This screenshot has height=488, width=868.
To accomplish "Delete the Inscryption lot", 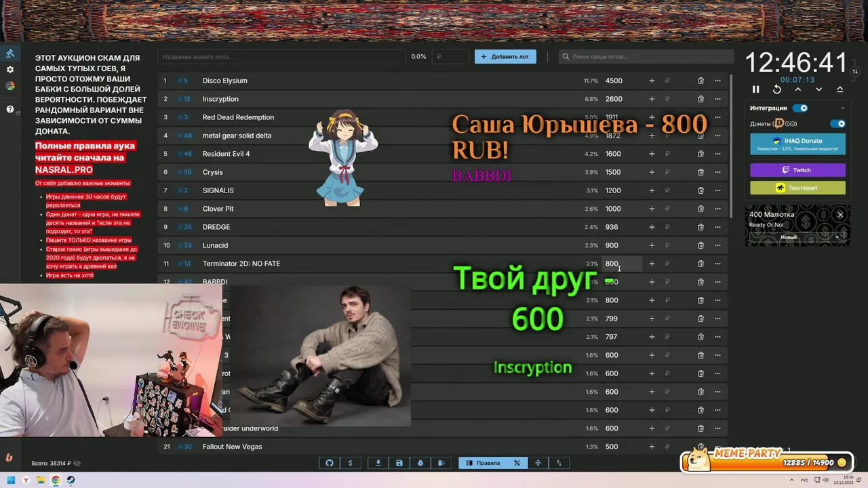I will (701, 99).
